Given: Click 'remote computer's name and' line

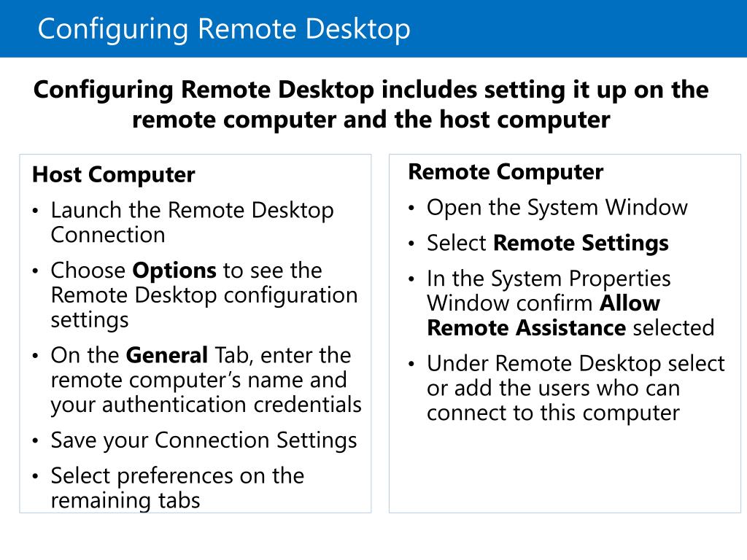Looking at the screenshot, I should 198,381.
